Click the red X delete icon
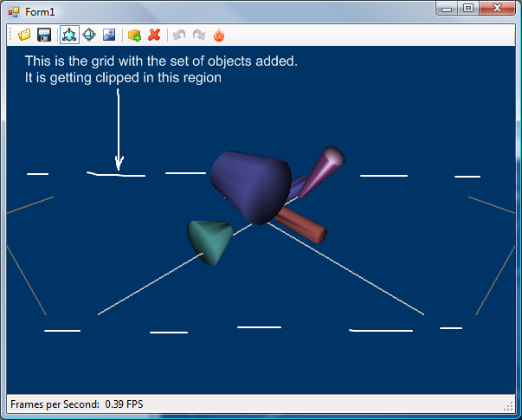The height and width of the screenshot is (420, 522). tap(154, 35)
